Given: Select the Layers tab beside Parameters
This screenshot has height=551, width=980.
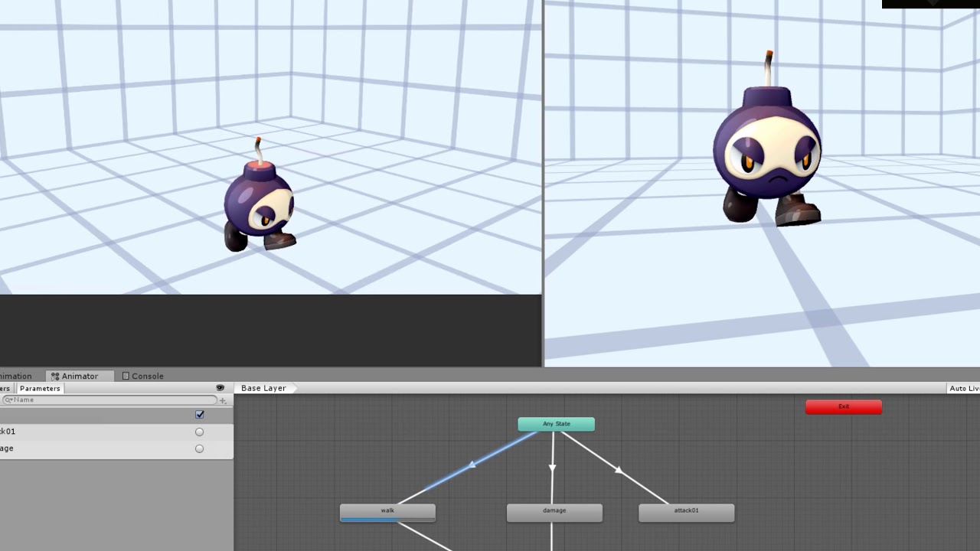Looking at the screenshot, I should pos(5,388).
